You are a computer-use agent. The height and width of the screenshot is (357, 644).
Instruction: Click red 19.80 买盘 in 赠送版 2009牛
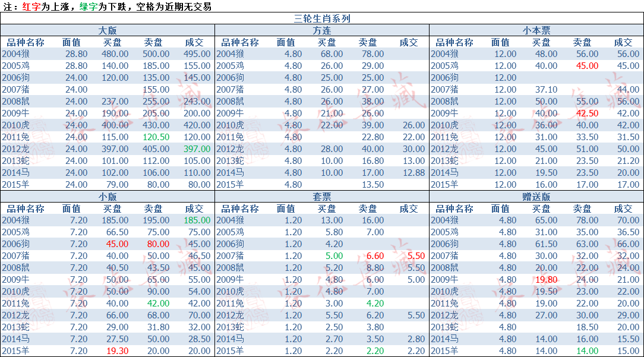coord(546,280)
